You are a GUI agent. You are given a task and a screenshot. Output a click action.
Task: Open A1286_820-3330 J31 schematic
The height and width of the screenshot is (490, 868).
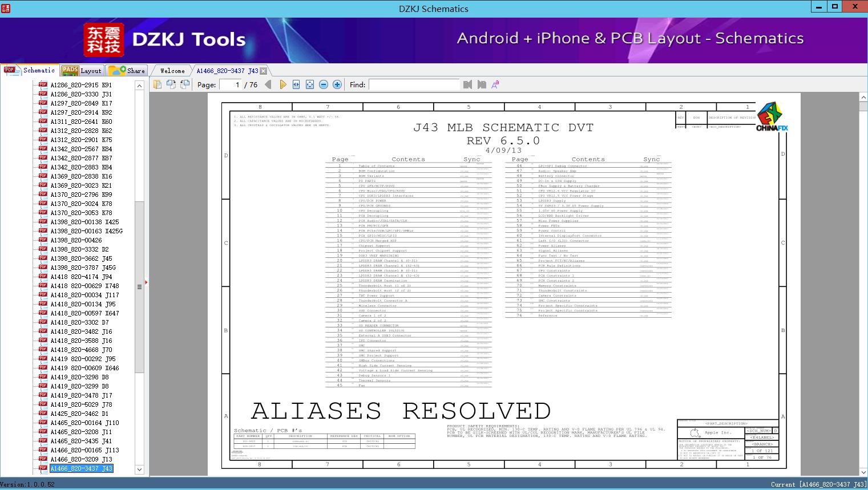pos(81,94)
